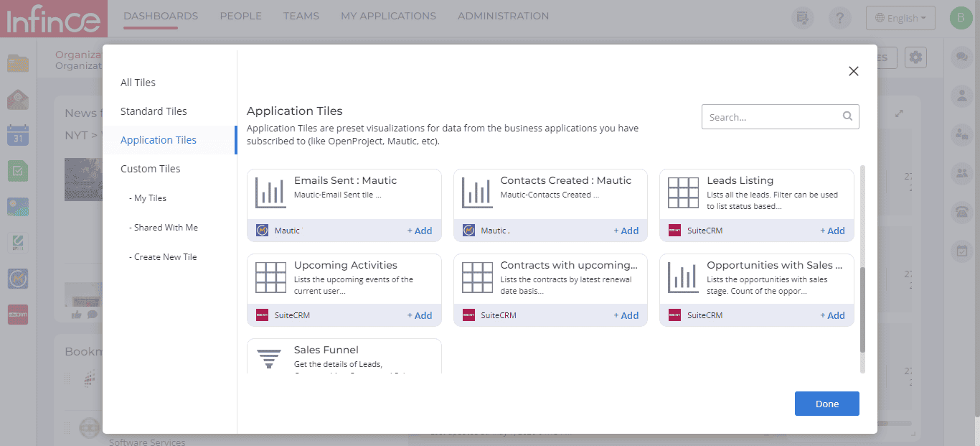The height and width of the screenshot is (446, 980).
Task: Select the Standard Tiles tab
Action: pos(153,111)
